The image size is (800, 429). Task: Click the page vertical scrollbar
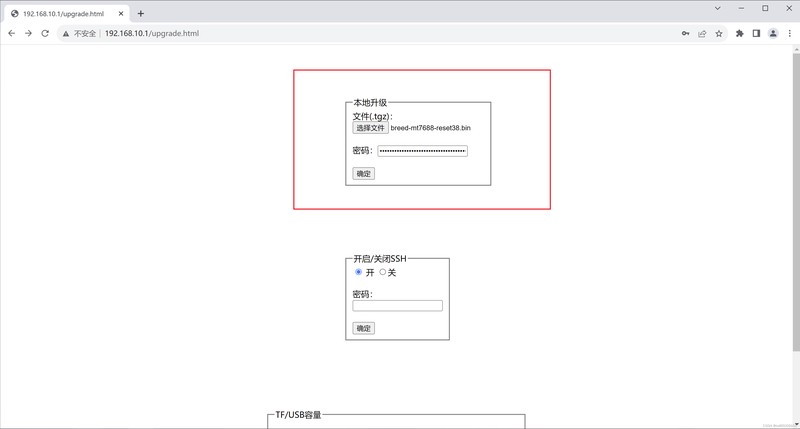796,201
